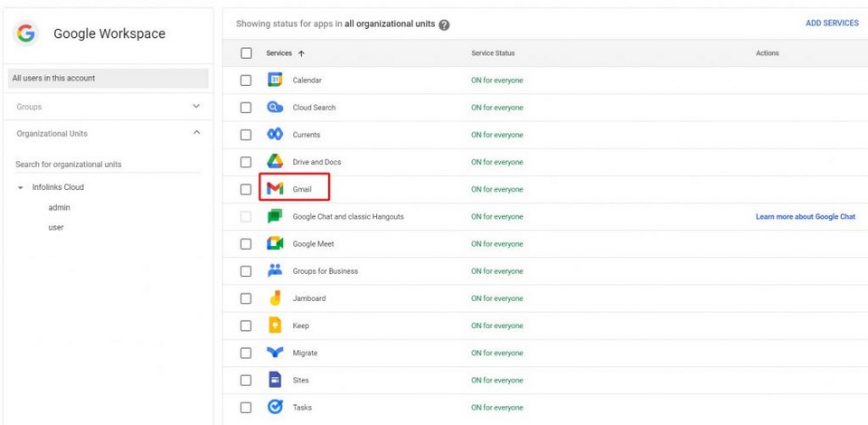The image size is (868, 425).
Task: Collapse the Organizational Units section
Action: tap(197, 134)
